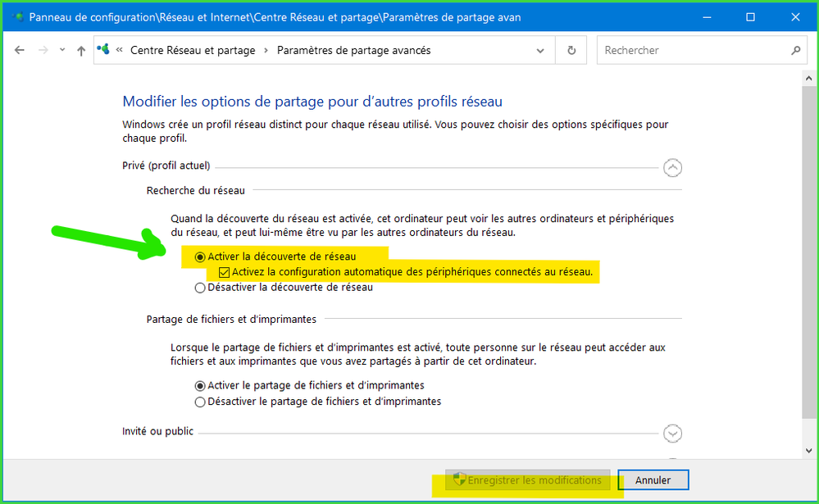Click Paramètres de partage avancés breadcrumb
The image size is (819, 504).
click(x=353, y=51)
